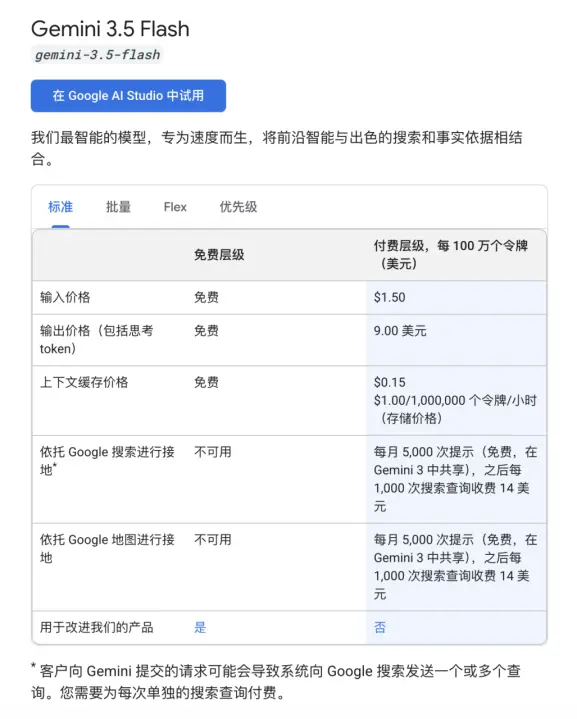Click the $0.15 cache price value
577x719 pixels.
(389, 382)
